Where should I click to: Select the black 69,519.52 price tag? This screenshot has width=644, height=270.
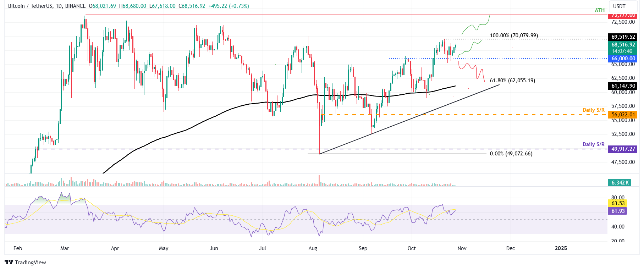[623, 37]
